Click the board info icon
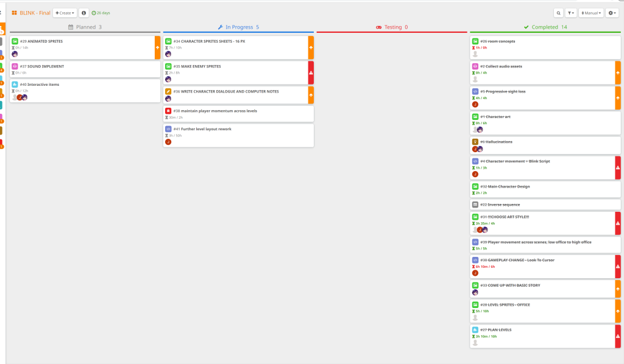624x364 pixels. [83, 13]
